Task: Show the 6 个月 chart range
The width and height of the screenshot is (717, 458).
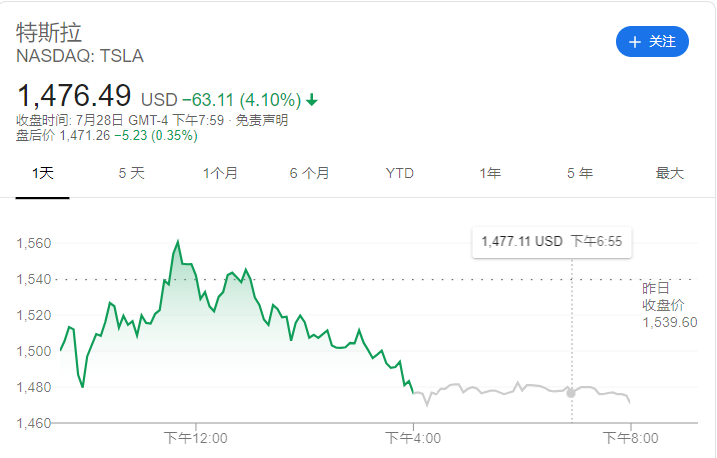Action: click(309, 173)
